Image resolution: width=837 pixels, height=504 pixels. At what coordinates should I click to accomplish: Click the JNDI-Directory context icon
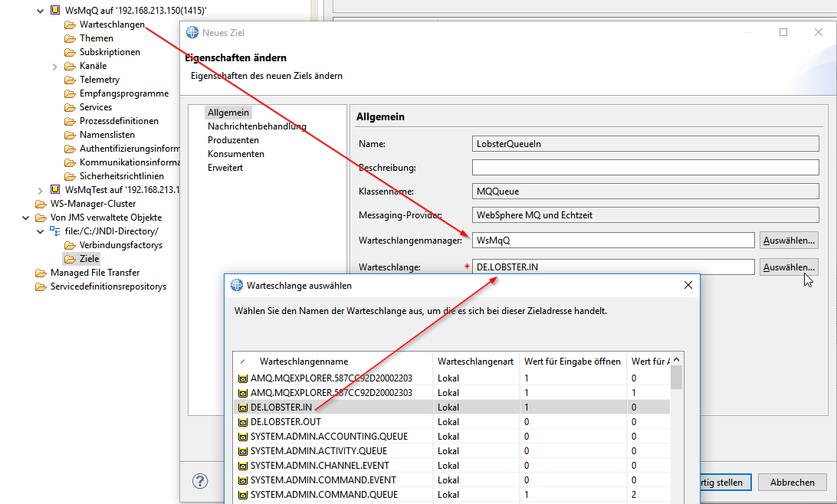click(x=55, y=231)
